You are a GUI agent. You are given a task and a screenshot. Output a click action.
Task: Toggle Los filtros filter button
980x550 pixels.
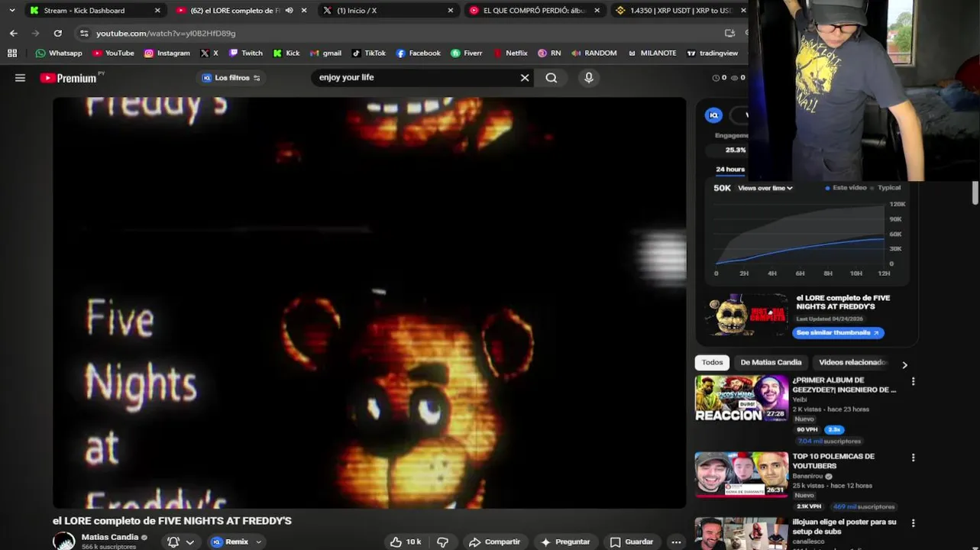click(231, 78)
